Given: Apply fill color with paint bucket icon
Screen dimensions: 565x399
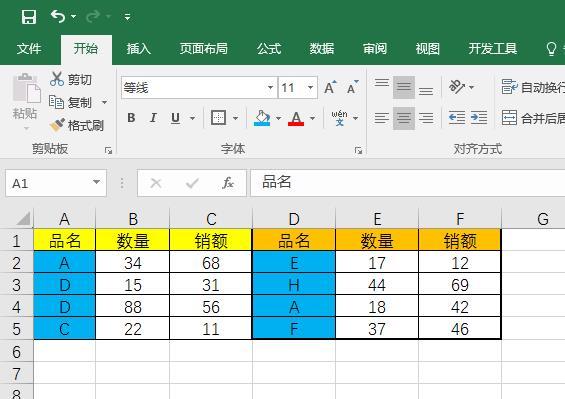Looking at the screenshot, I should (x=262, y=118).
